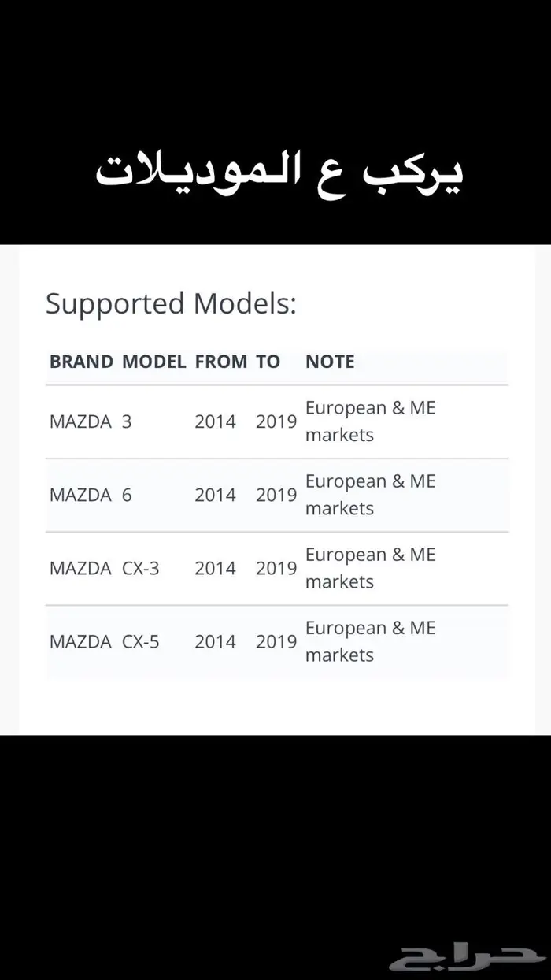The image size is (551, 980).
Task: Select the Supported Models heading
Action: pos(171,303)
